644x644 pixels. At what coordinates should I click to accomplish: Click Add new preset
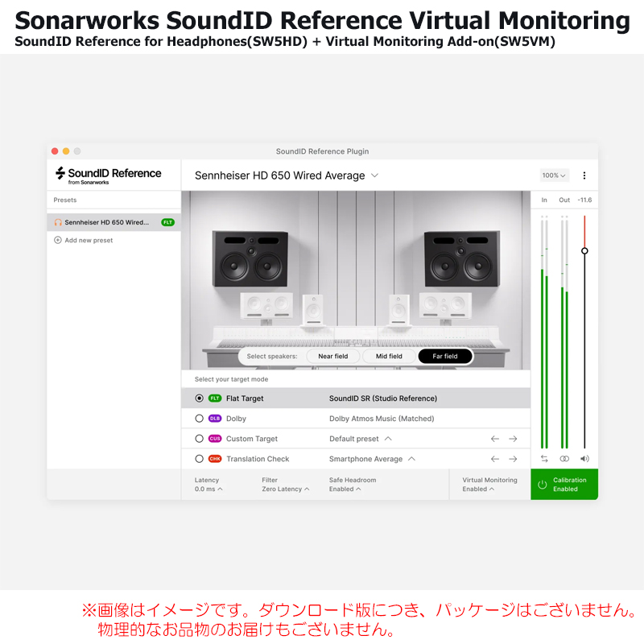click(85, 240)
